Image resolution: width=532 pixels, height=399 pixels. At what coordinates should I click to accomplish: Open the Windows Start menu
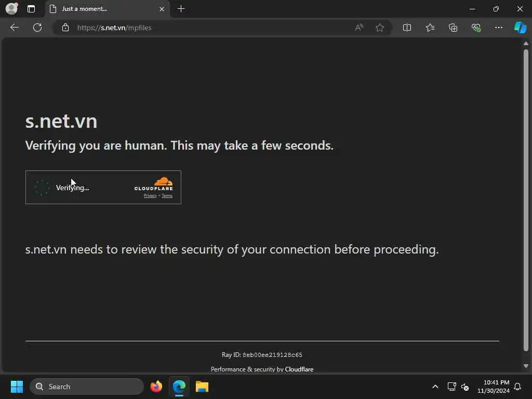(17, 387)
